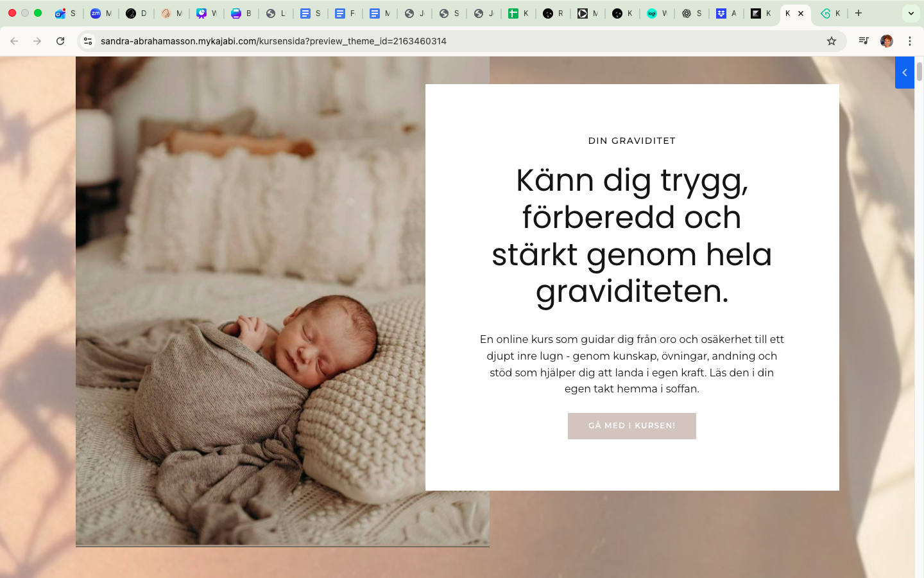Open the media control icon in toolbar
Viewport: 924px width, 578px height.
point(864,41)
